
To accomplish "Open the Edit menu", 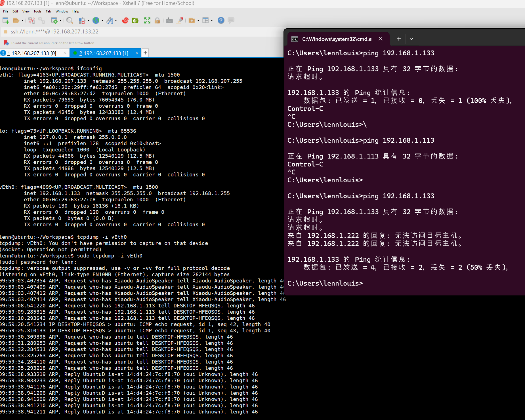I will [x=15, y=11].
